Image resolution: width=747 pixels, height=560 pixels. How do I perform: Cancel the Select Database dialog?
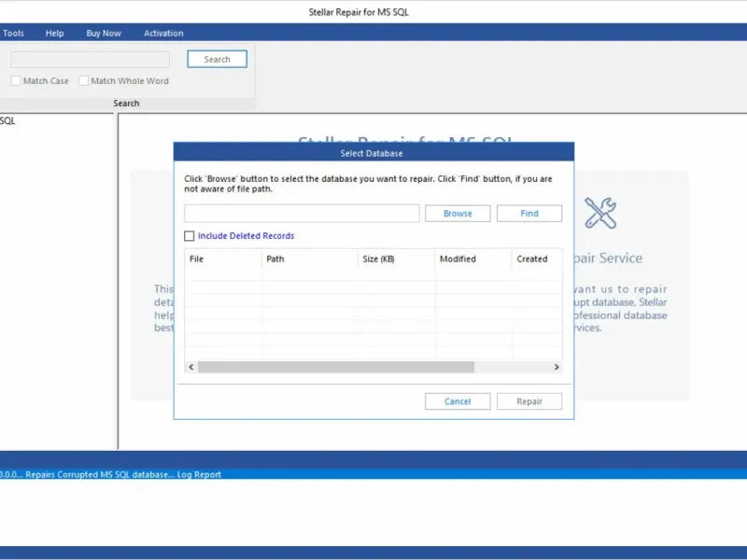(458, 401)
